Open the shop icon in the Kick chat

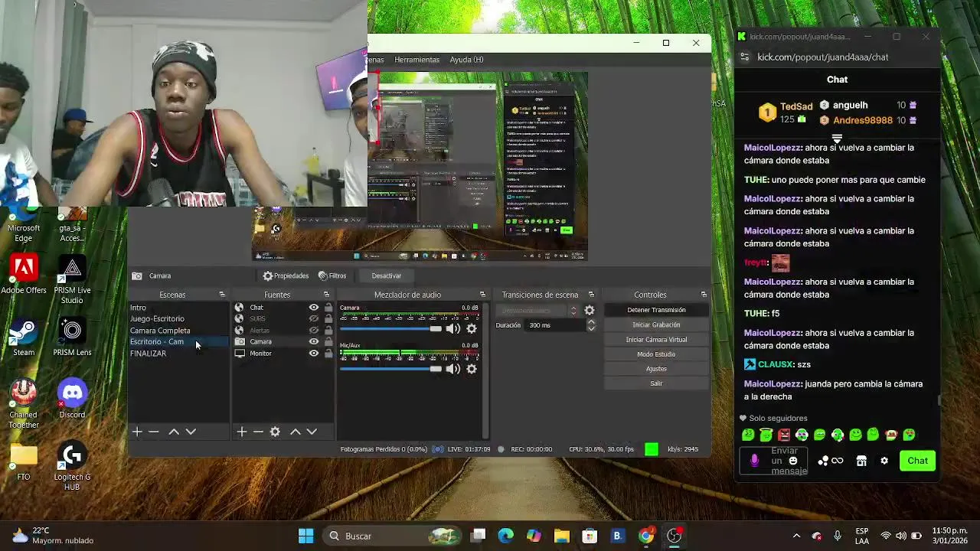click(861, 461)
